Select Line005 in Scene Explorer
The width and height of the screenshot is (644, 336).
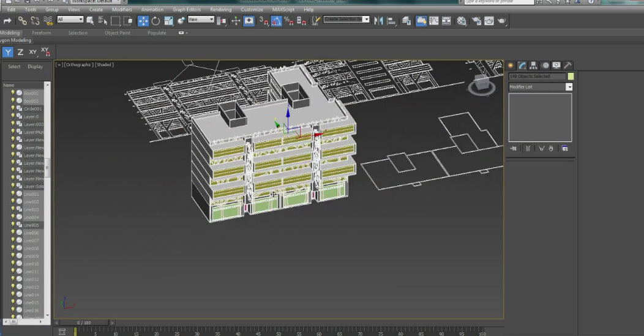point(31,225)
